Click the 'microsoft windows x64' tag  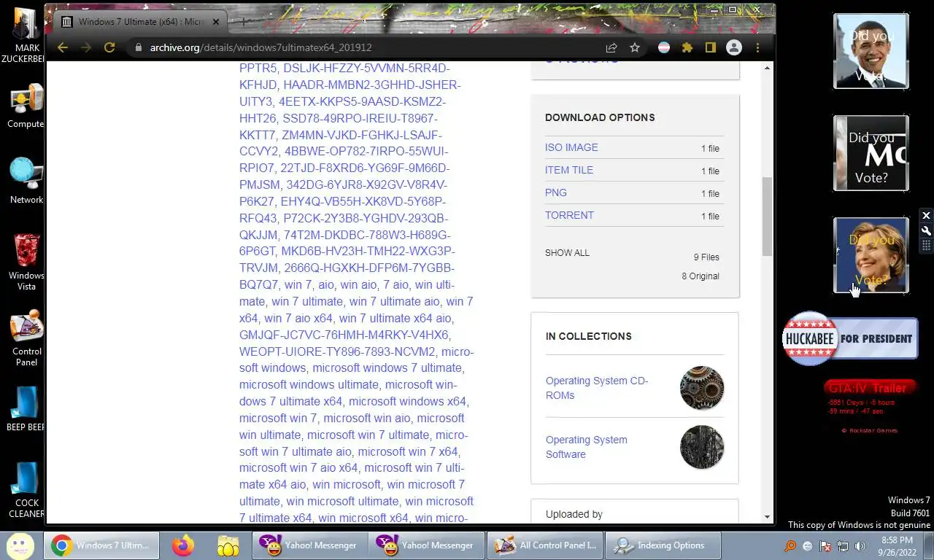point(408,401)
